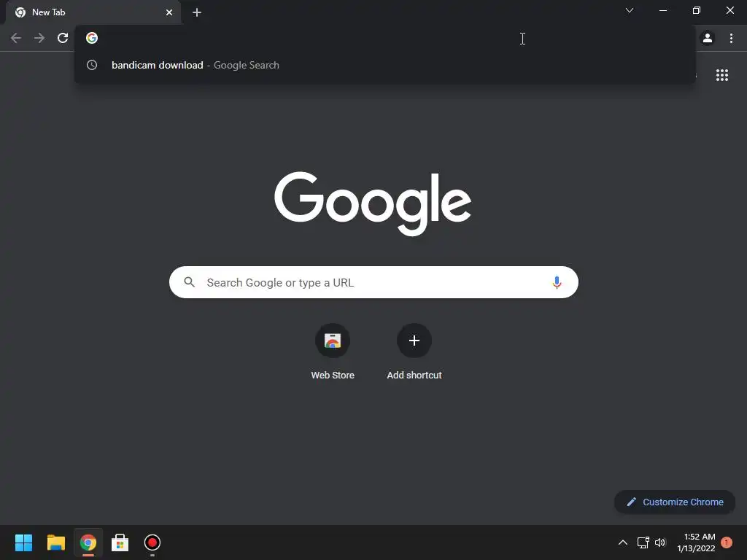The height and width of the screenshot is (560, 747).
Task: Click the Chrome taskbar icon
Action: point(88,542)
